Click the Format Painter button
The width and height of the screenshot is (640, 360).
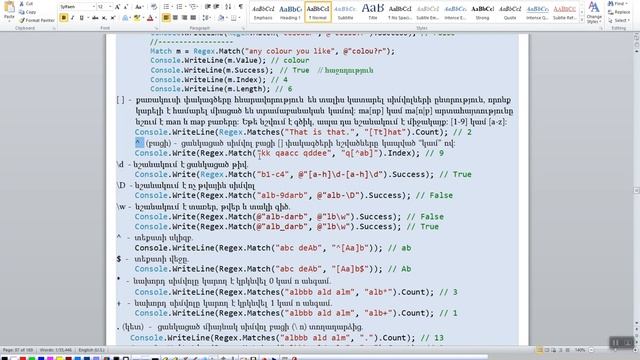pyautogui.click(x=37, y=20)
